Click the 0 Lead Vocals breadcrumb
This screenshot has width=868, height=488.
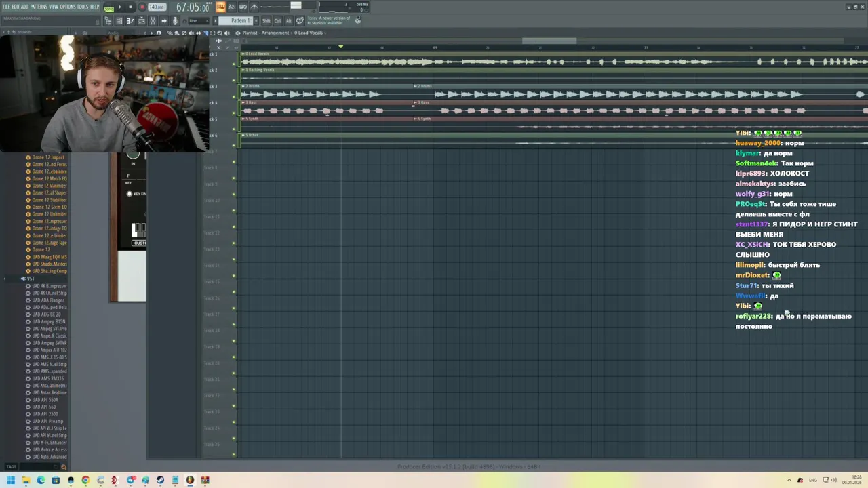coord(309,33)
